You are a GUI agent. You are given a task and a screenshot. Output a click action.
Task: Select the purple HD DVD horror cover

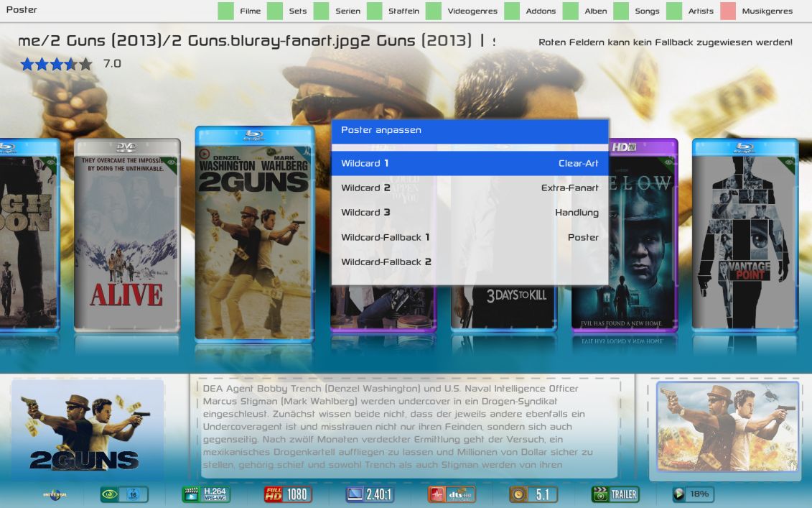click(x=643, y=235)
